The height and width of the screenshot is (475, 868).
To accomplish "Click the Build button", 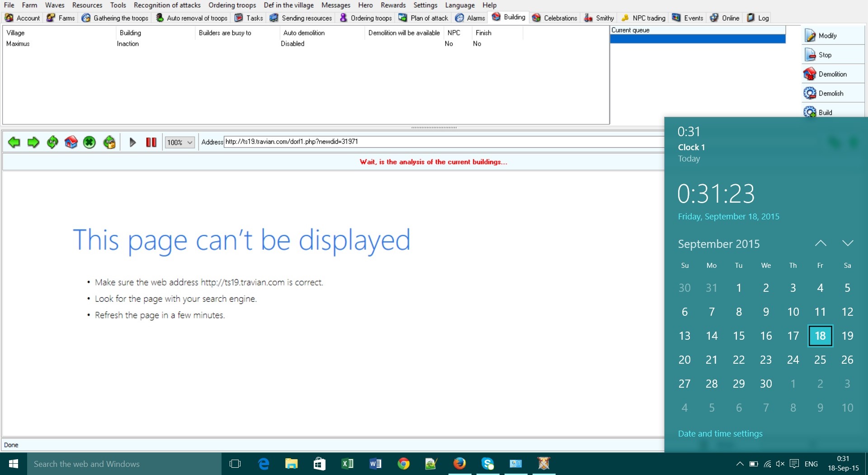I will [x=834, y=111].
